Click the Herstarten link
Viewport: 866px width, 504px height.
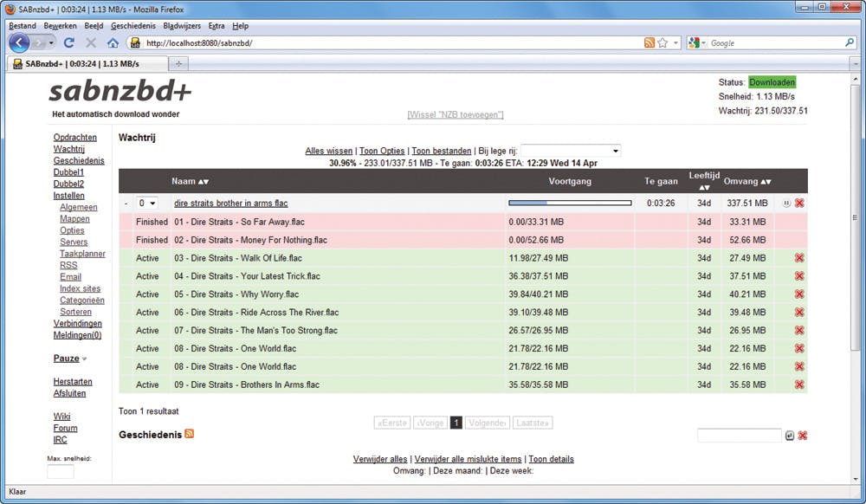[73, 381]
